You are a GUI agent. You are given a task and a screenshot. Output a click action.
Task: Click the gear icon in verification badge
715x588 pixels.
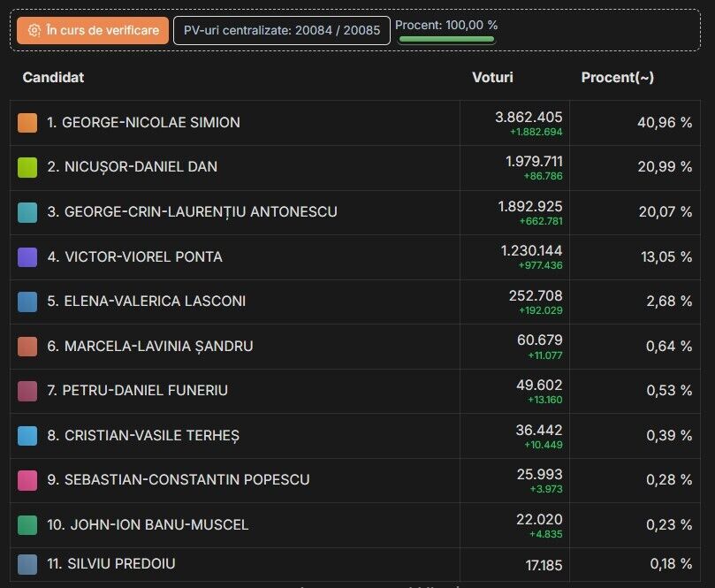[x=34, y=31]
